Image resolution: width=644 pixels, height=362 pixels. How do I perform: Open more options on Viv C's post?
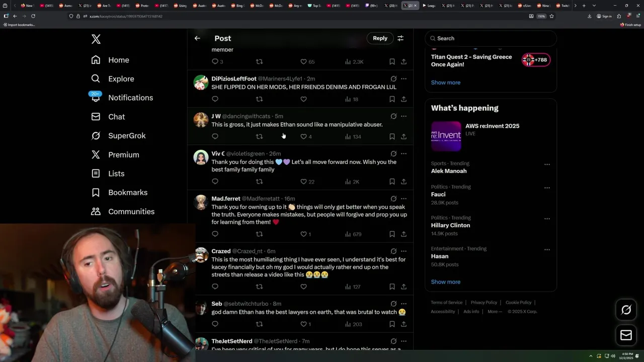pos(404,153)
